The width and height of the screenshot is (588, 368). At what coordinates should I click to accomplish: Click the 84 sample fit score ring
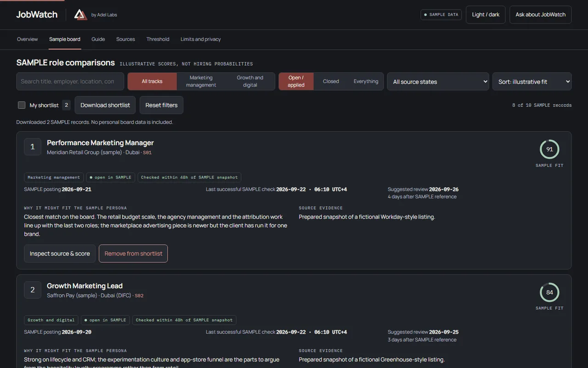pos(549,292)
